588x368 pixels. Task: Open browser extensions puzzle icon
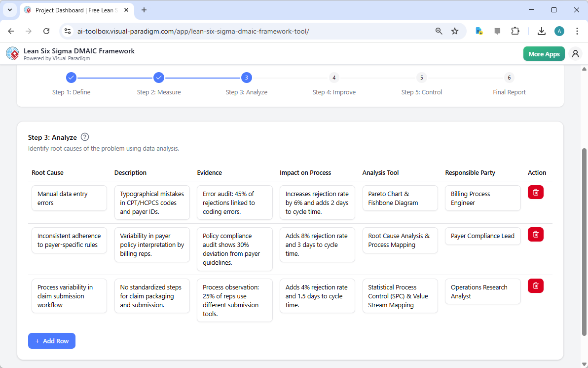tap(515, 31)
